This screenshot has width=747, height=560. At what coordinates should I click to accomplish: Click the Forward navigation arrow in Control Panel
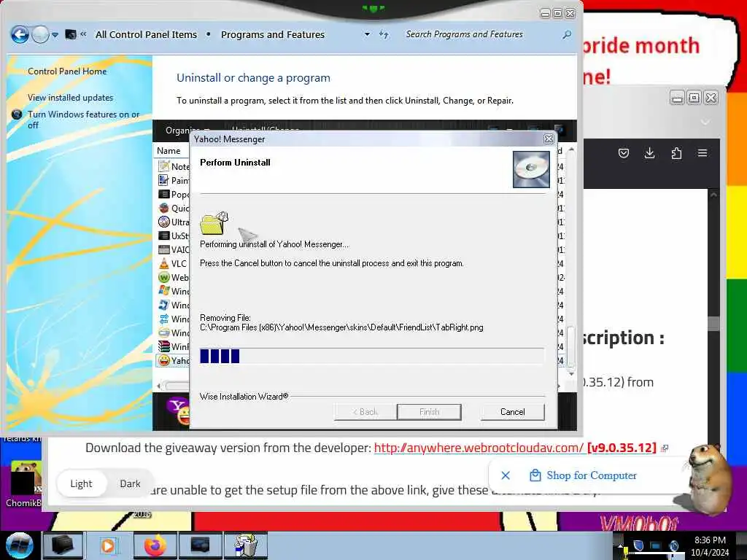[x=41, y=34]
